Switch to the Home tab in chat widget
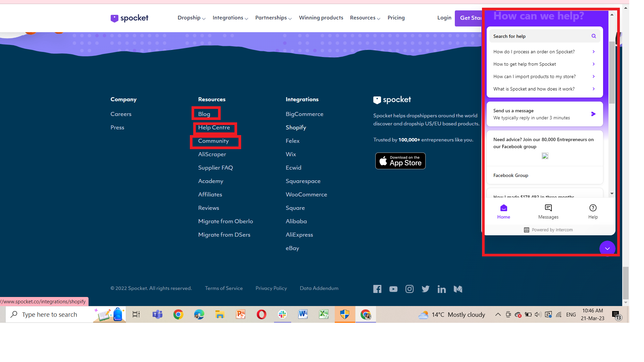Image resolution: width=644 pixels, height=362 pixels. point(503,212)
